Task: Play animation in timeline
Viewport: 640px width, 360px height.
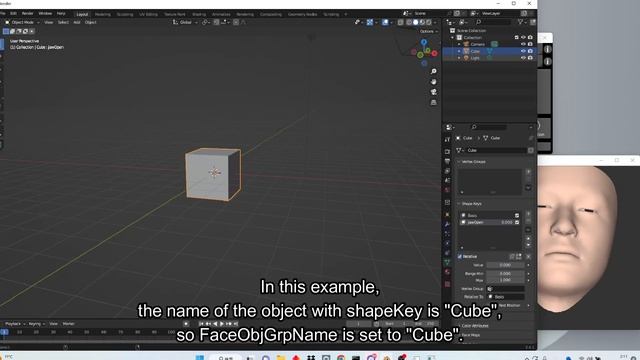Action: pos(222,324)
